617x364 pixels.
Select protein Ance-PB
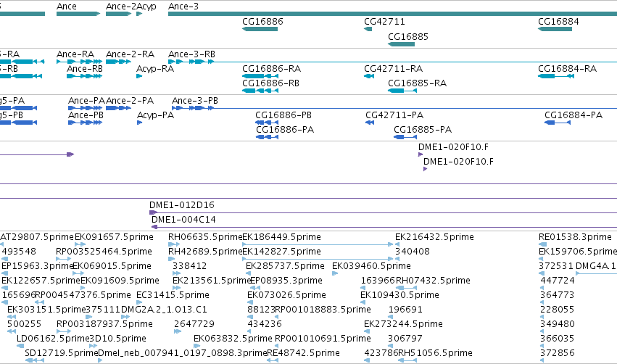click(x=85, y=123)
